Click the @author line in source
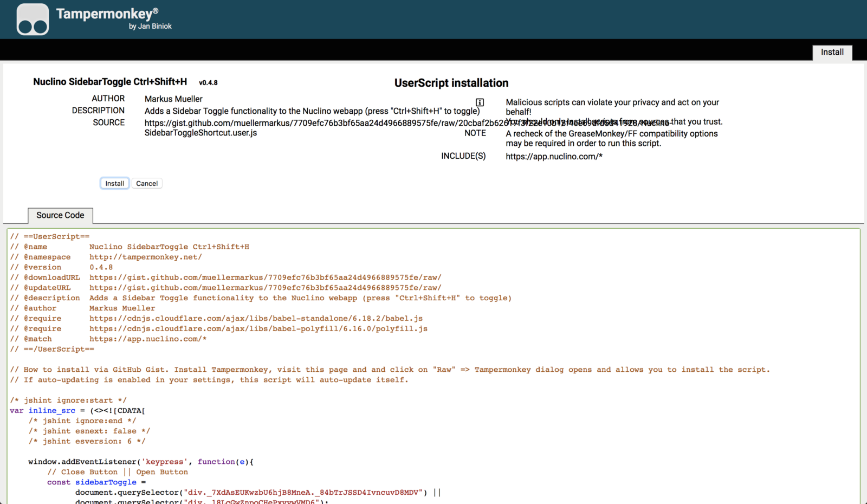867x504 pixels. tap(82, 308)
